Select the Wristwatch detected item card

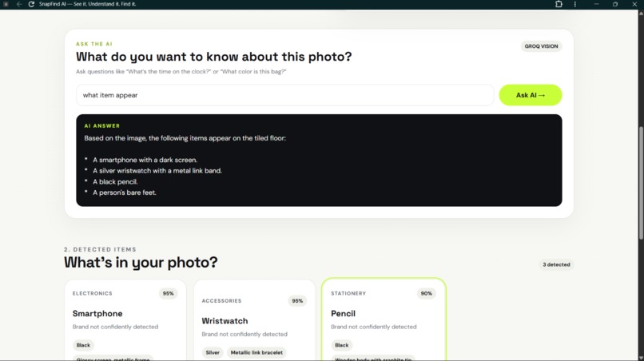click(255, 320)
